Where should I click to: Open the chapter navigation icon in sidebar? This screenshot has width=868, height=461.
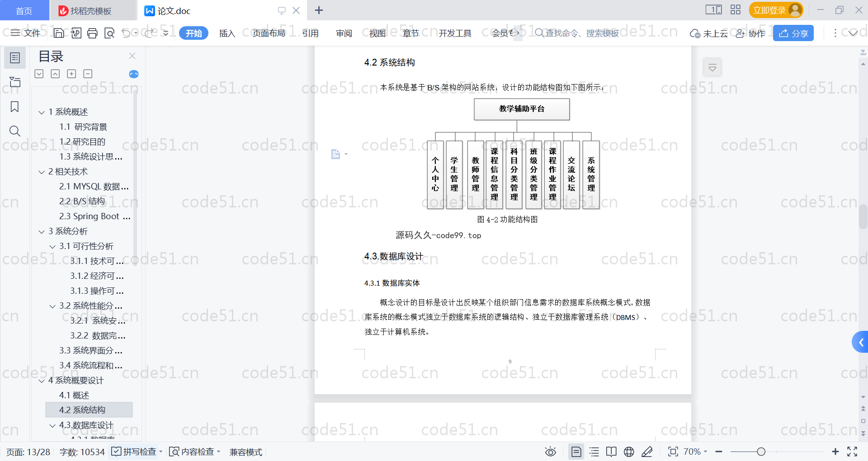(x=15, y=82)
